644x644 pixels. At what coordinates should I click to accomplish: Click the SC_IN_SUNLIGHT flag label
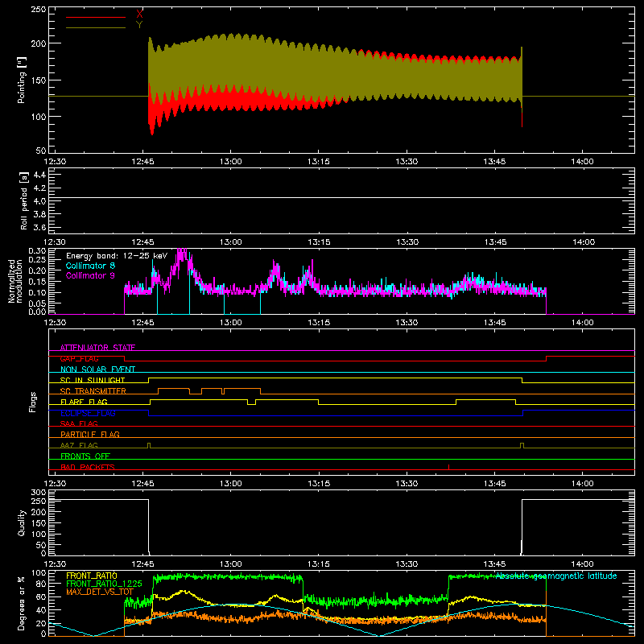(93, 380)
